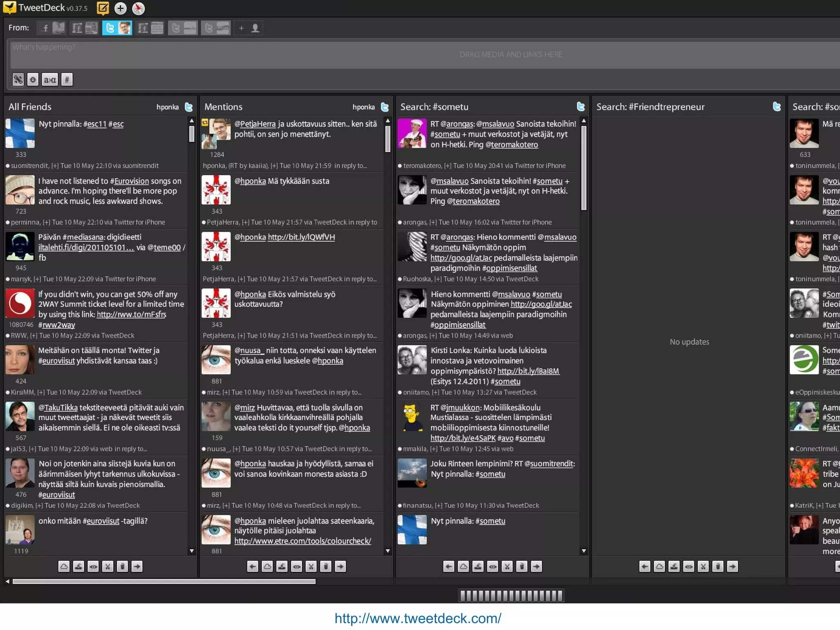Click filter icon under All Friends column
The image size is (840, 630).
(x=78, y=566)
